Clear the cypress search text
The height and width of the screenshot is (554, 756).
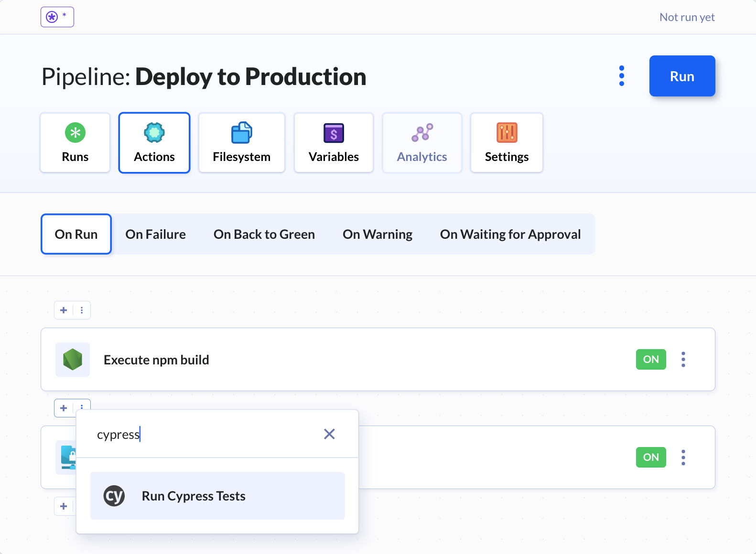pyautogui.click(x=329, y=434)
